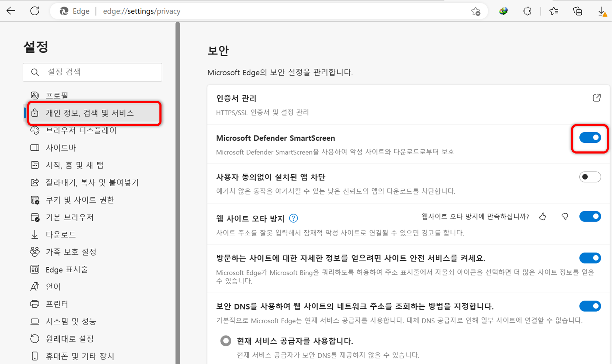Toggle Microsoft Defender SmartScreen switch
Image resolution: width=613 pixels, height=364 pixels.
click(x=590, y=138)
